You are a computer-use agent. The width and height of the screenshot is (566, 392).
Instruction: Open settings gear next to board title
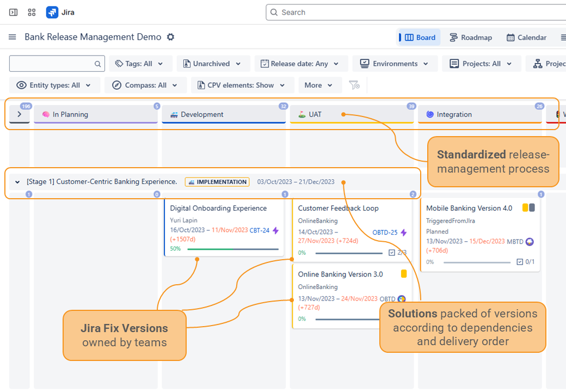[x=170, y=37]
